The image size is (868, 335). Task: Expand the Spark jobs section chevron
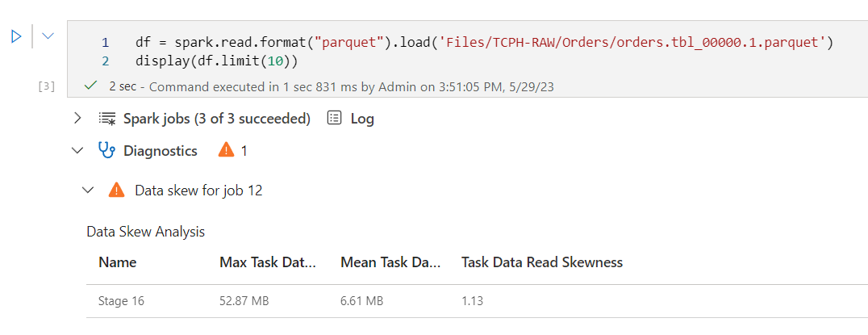point(77,119)
